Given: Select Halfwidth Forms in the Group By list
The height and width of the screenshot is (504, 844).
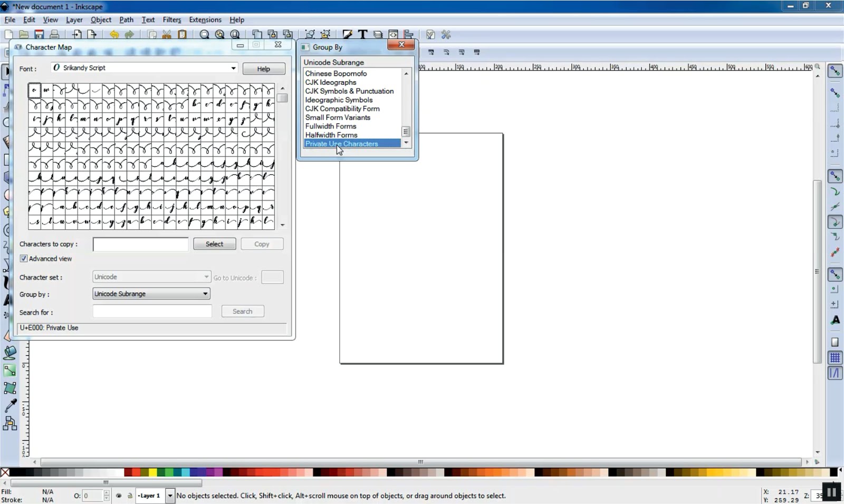Looking at the screenshot, I should point(331,135).
